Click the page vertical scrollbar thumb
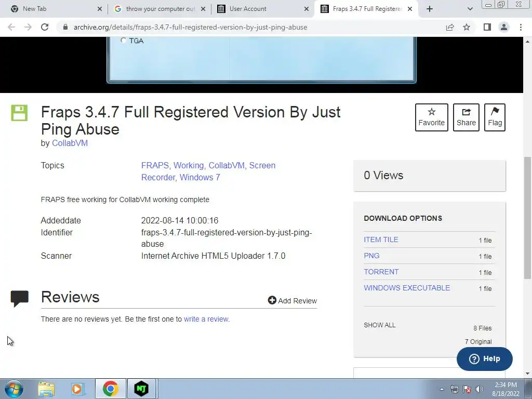This screenshot has width=532, height=399. pos(528,217)
